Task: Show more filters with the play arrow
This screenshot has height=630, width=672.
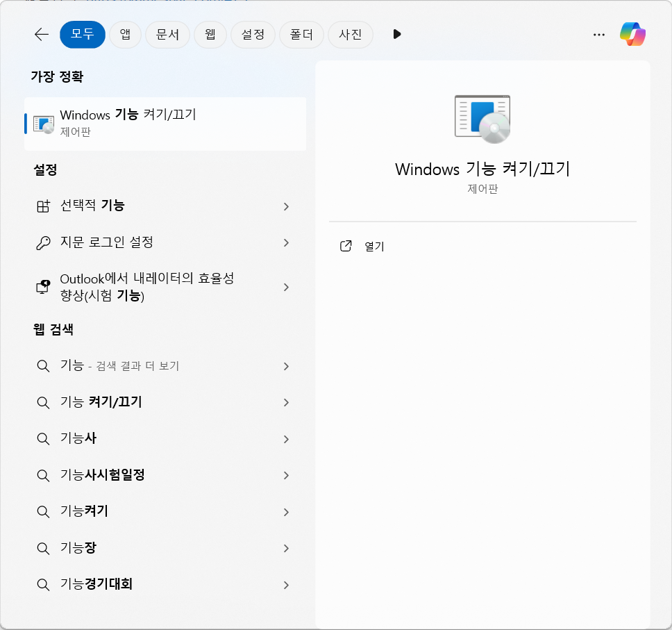Action: point(397,34)
